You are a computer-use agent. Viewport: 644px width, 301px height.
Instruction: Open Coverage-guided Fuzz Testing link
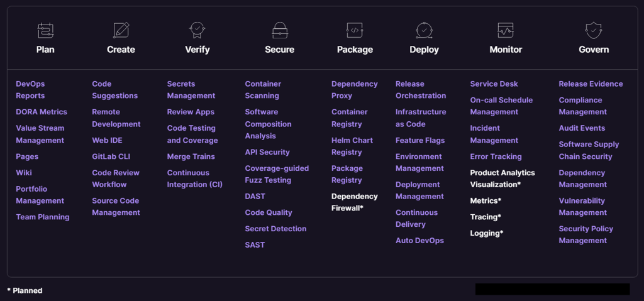point(277,174)
